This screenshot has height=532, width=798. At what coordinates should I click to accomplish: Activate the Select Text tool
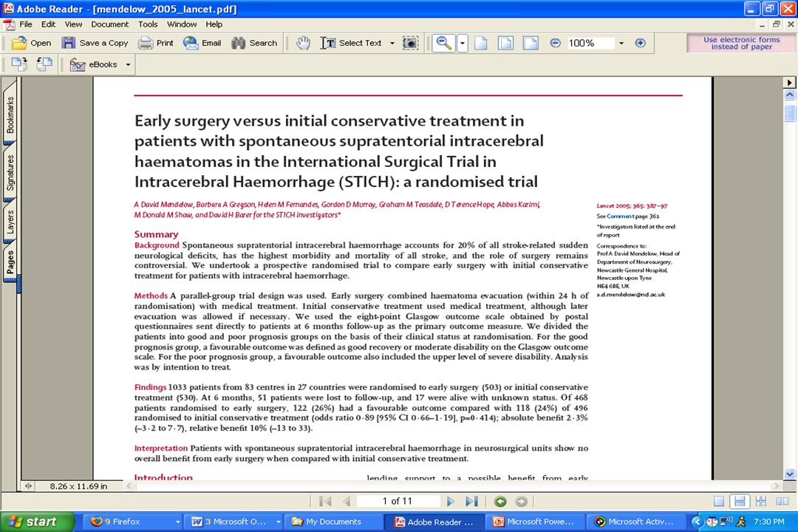[x=351, y=44]
